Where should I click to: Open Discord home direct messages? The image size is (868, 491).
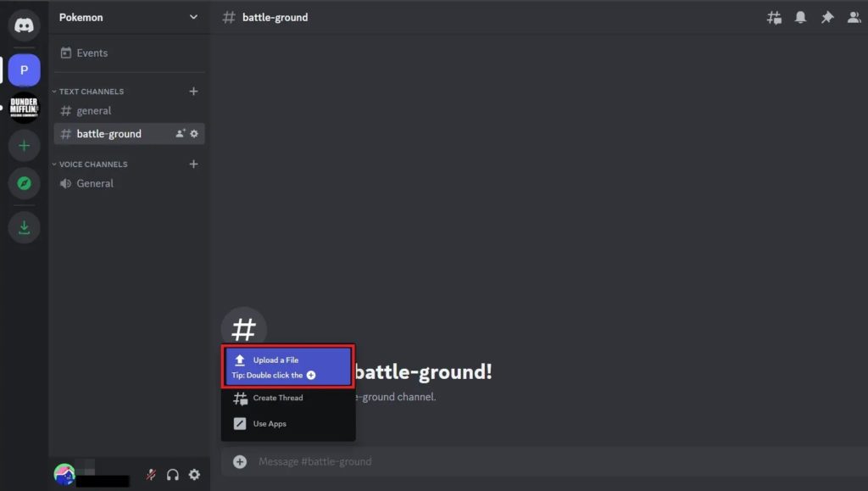point(24,25)
